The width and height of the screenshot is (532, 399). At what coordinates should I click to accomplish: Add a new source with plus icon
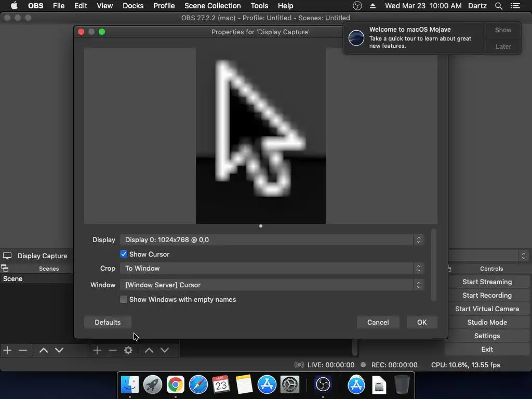coord(97,350)
